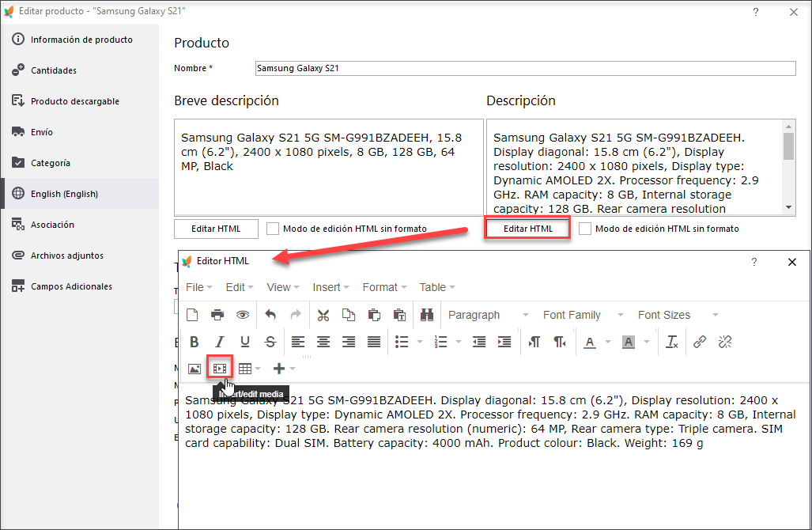Expand bullet list style dropdown arrow
Screen dimensions: 812x530
tap(420, 342)
